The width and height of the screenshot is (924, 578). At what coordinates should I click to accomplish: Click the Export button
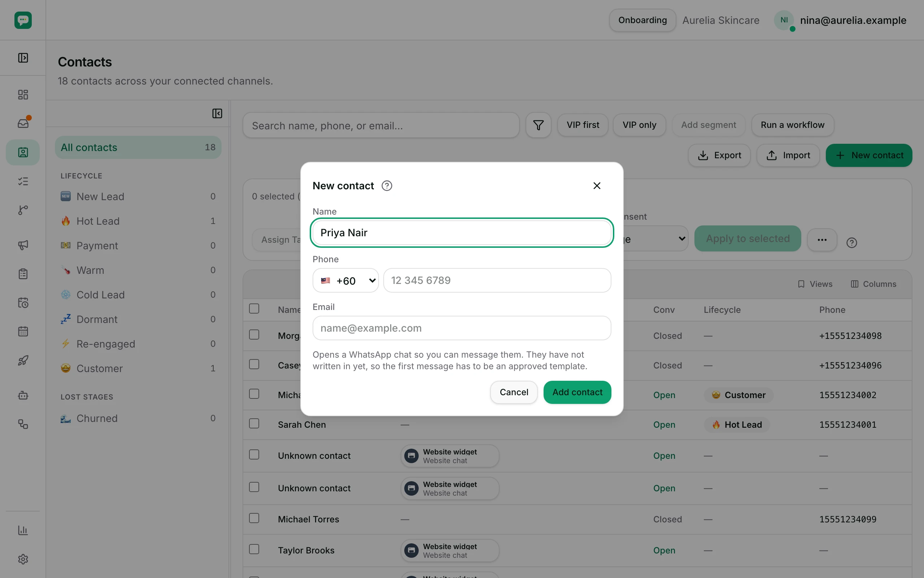[x=719, y=155]
